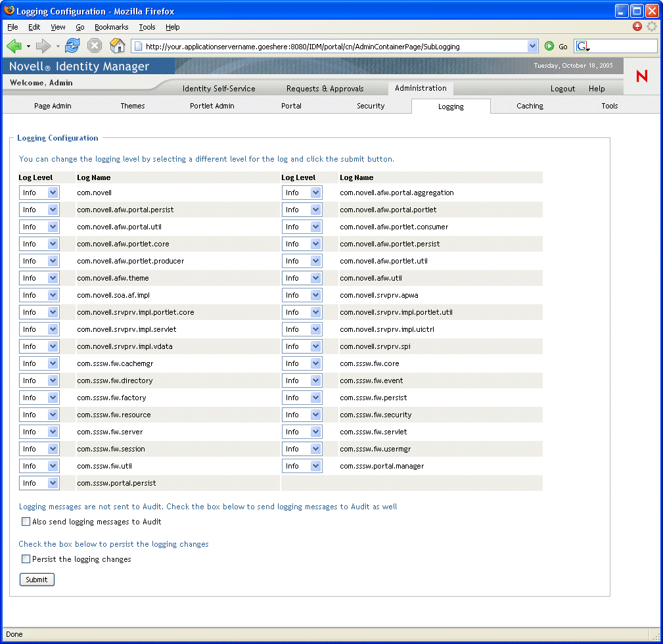Viewport: 663px width, 644px height.
Task: Open the Portal subtab
Action: tap(291, 106)
